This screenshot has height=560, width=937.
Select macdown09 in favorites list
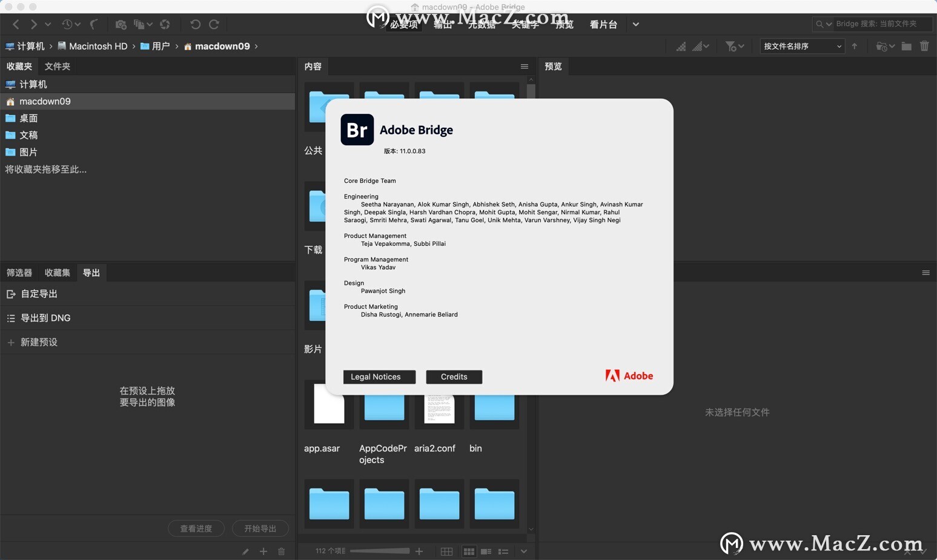click(x=147, y=101)
